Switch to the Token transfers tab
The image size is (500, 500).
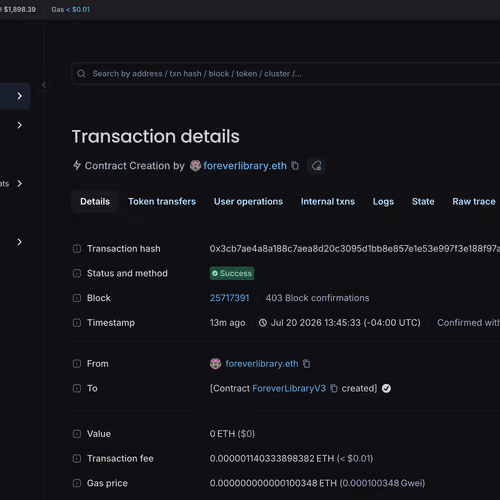click(x=162, y=202)
